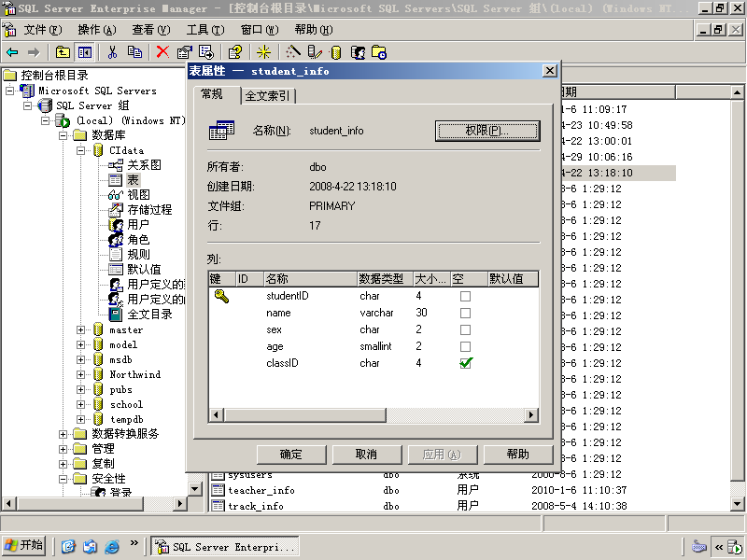Switch to the 全文索引 tab
Image resolution: width=747 pixels, height=560 pixels.
coord(269,96)
